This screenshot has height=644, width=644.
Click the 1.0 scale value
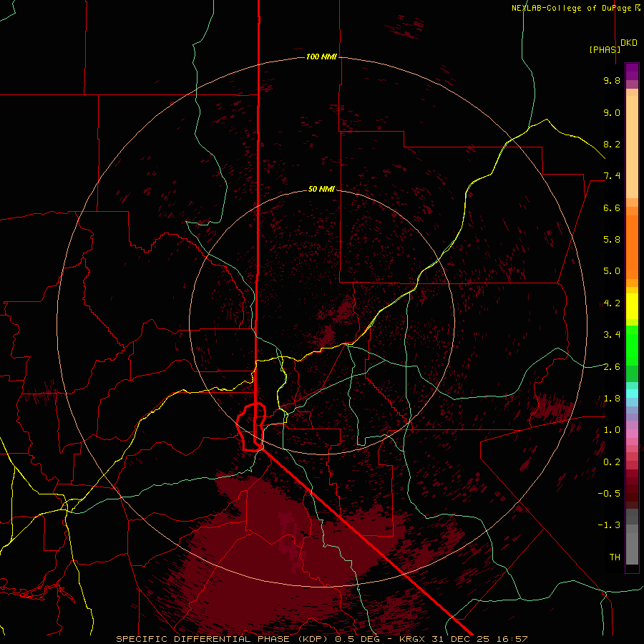click(612, 430)
